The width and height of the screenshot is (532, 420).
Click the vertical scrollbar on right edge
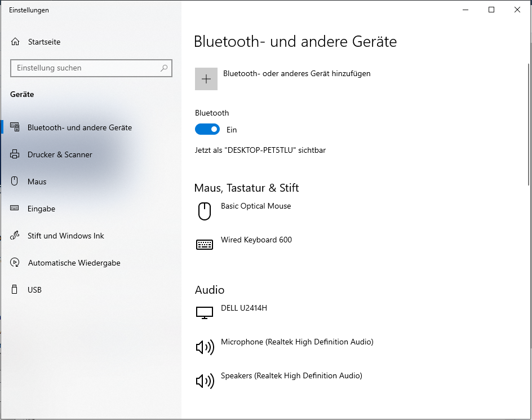click(529, 124)
